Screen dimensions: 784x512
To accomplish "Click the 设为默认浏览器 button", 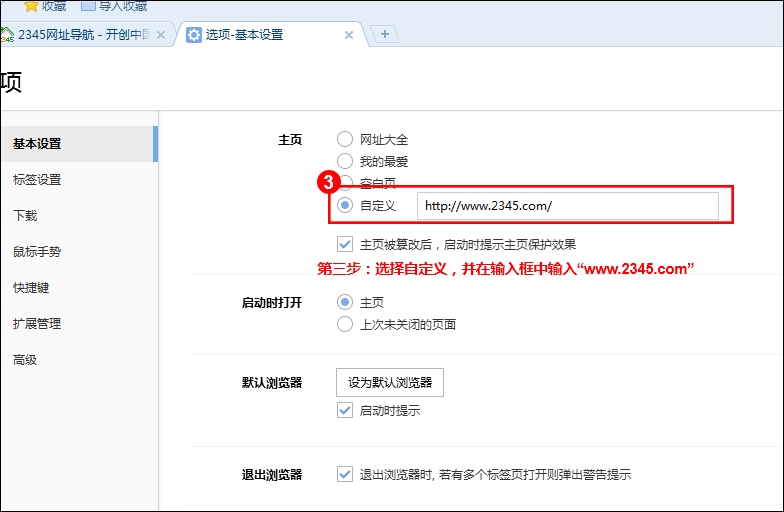I will click(x=390, y=382).
